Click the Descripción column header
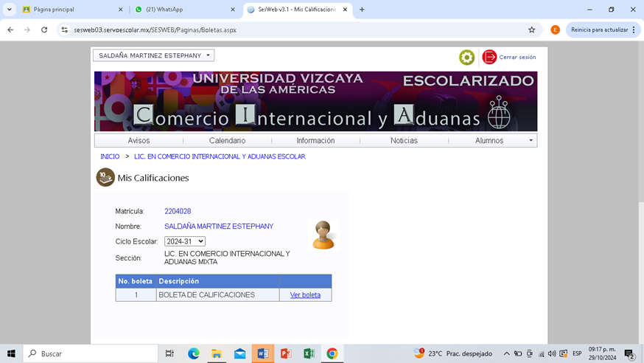The height and width of the screenshot is (363, 644). [x=217, y=281]
